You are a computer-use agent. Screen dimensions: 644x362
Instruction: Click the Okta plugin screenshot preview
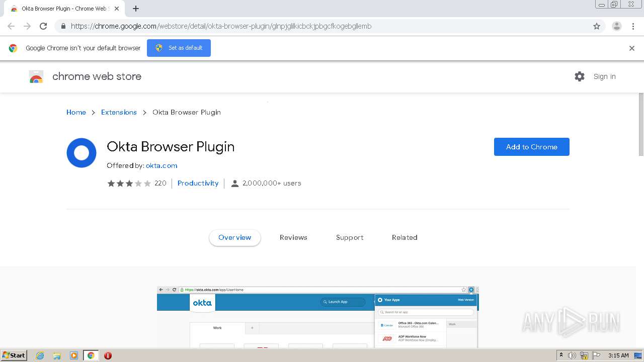tap(318, 317)
